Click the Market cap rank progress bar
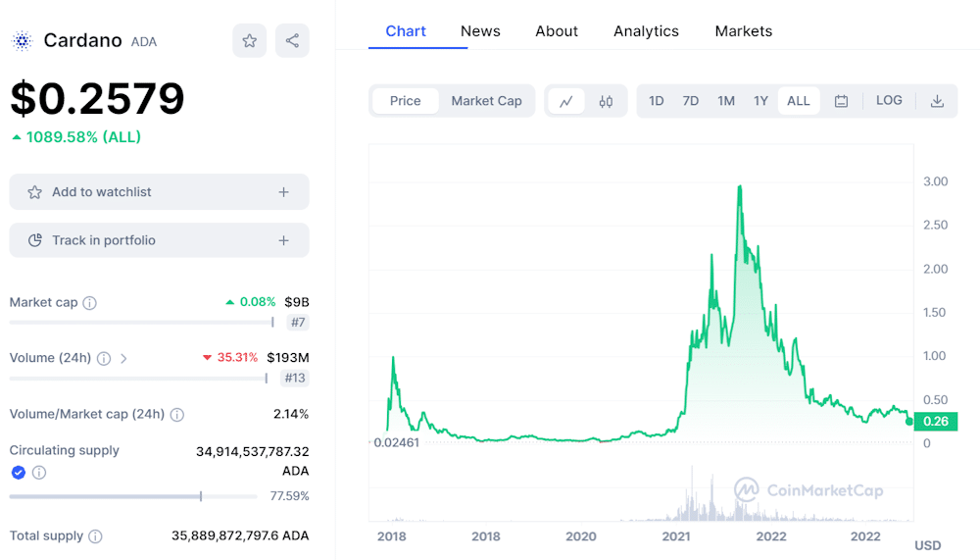This screenshot has height=560, width=980. 142,323
